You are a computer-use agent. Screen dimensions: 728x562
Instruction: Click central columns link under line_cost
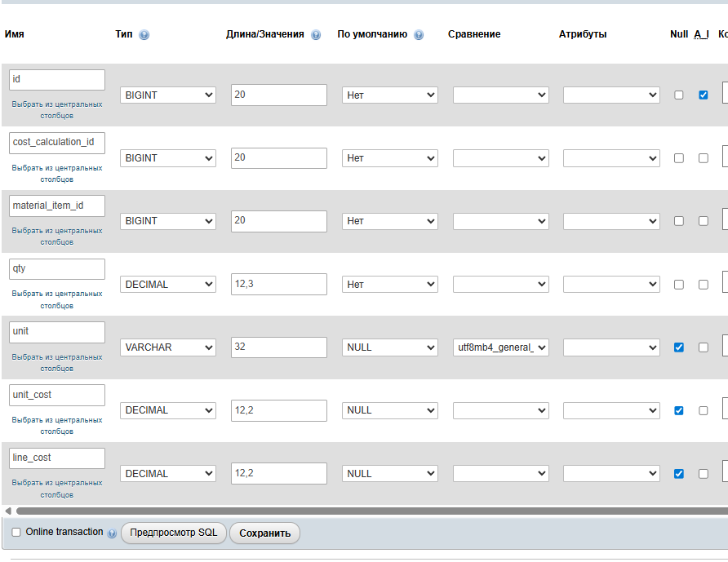[57, 489]
